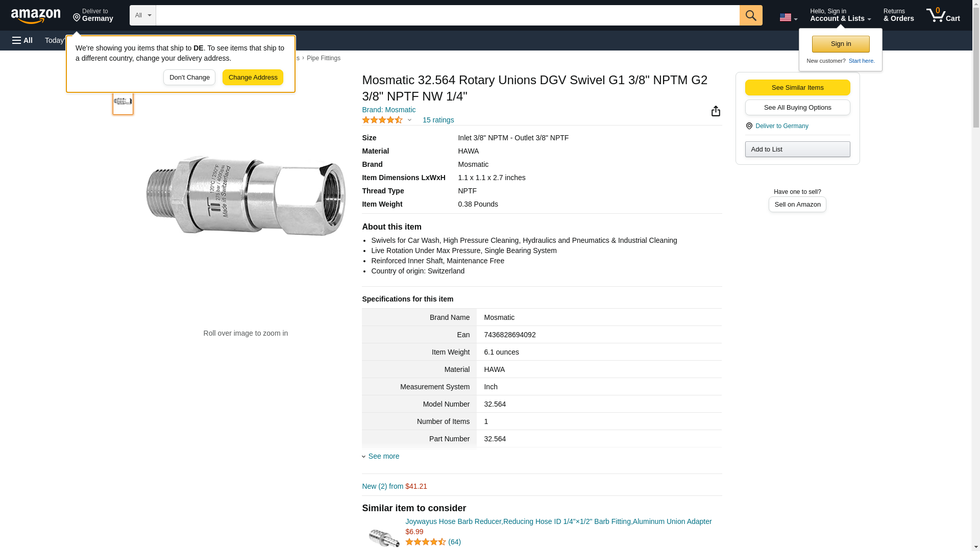The width and height of the screenshot is (980, 551).
Task: Select the product image thumbnail
Action: click(x=123, y=102)
